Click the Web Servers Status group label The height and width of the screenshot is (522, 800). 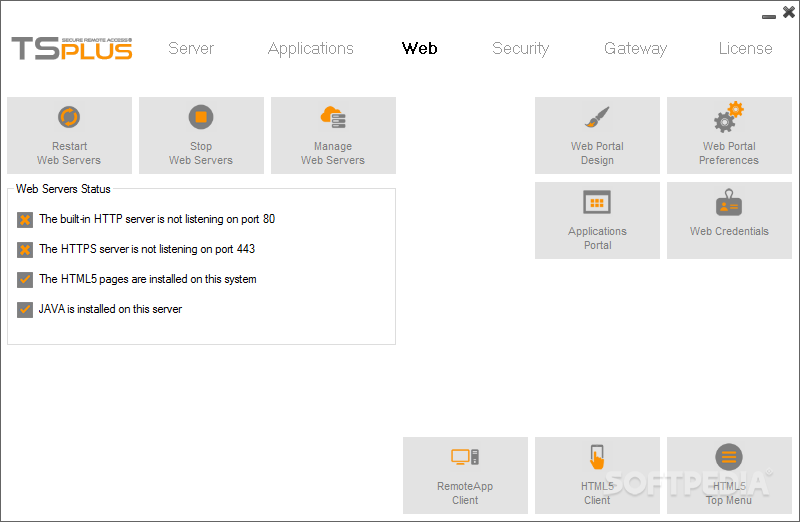(63, 189)
